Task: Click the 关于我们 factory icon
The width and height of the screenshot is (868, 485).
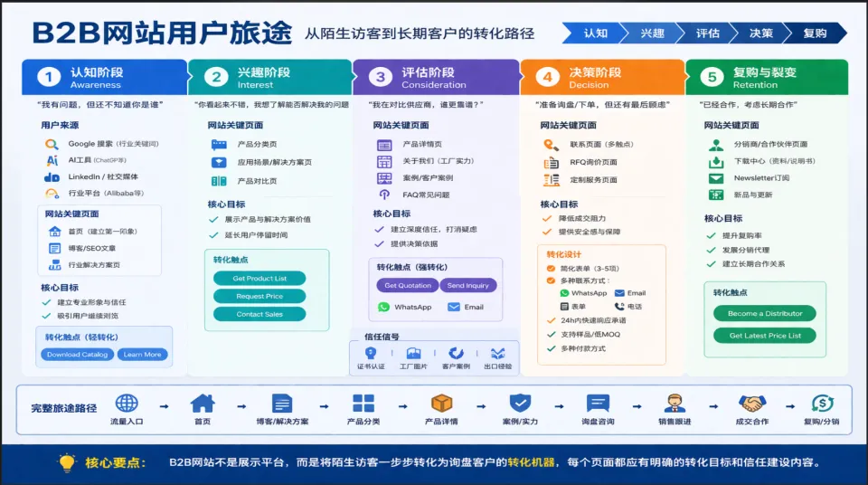Action: (x=384, y=162)
